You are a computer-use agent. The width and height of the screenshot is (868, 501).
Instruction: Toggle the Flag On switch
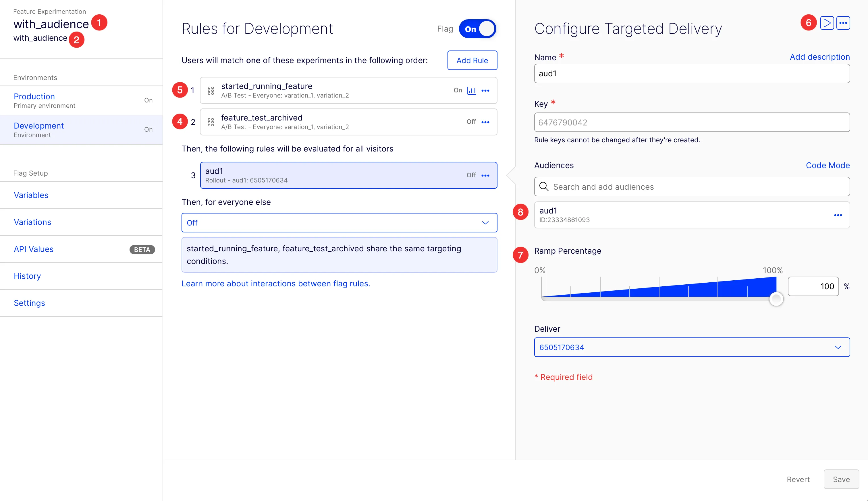tap(477, 29)
